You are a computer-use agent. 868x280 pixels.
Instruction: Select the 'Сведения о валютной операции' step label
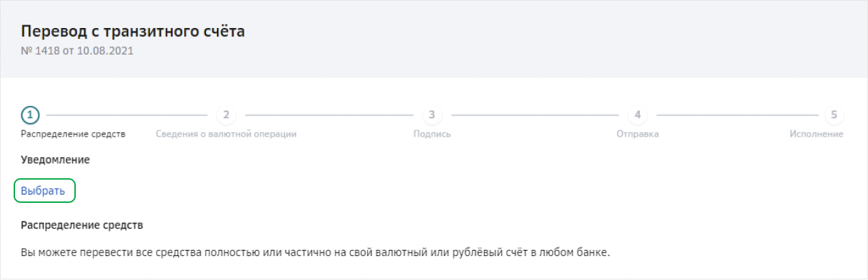click(x=226, y=134)
